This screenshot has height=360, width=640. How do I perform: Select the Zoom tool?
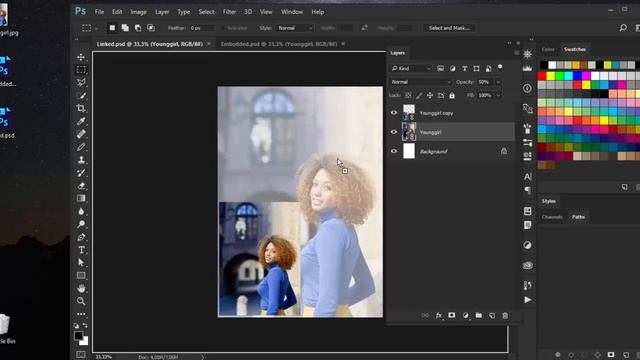[81, 301]
